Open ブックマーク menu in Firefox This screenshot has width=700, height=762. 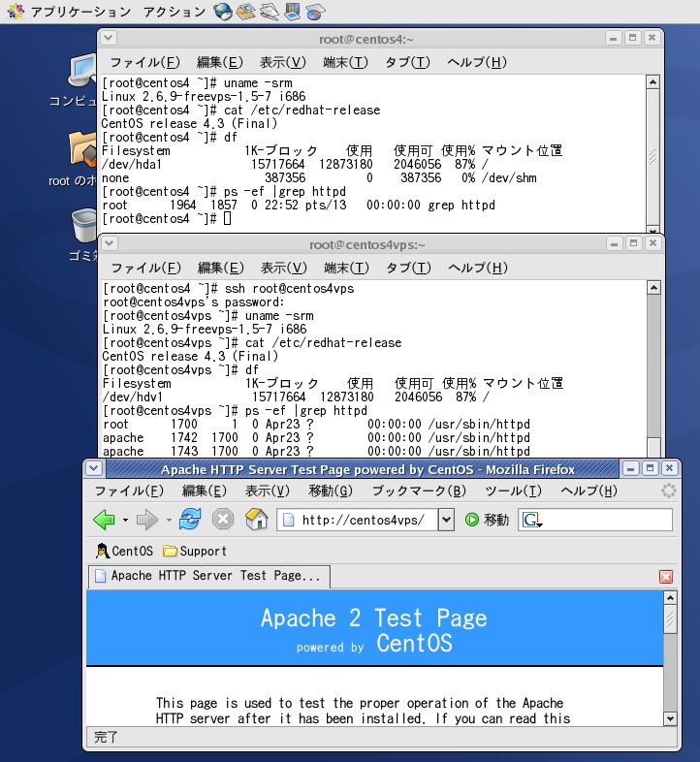point(419,491)
